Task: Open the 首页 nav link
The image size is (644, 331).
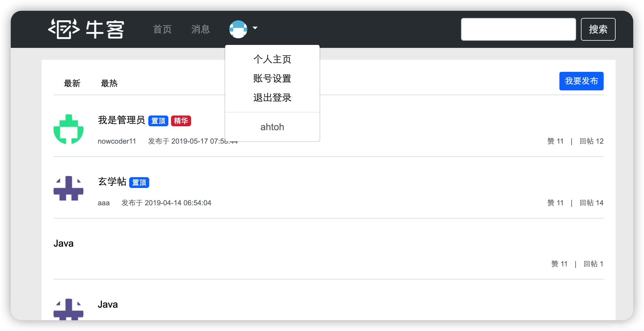Action: [162, 29]
